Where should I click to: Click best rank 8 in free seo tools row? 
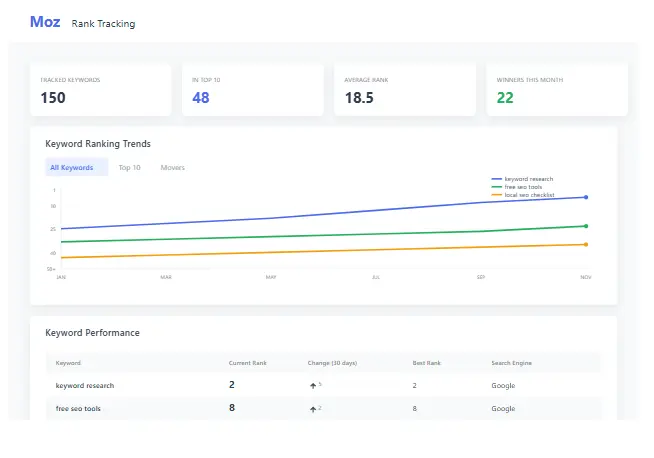(x=415, y=408)
